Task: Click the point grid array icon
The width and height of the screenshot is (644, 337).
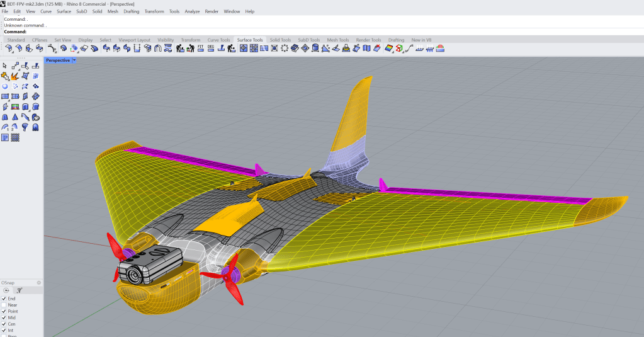Action: (x=15, y=137)
